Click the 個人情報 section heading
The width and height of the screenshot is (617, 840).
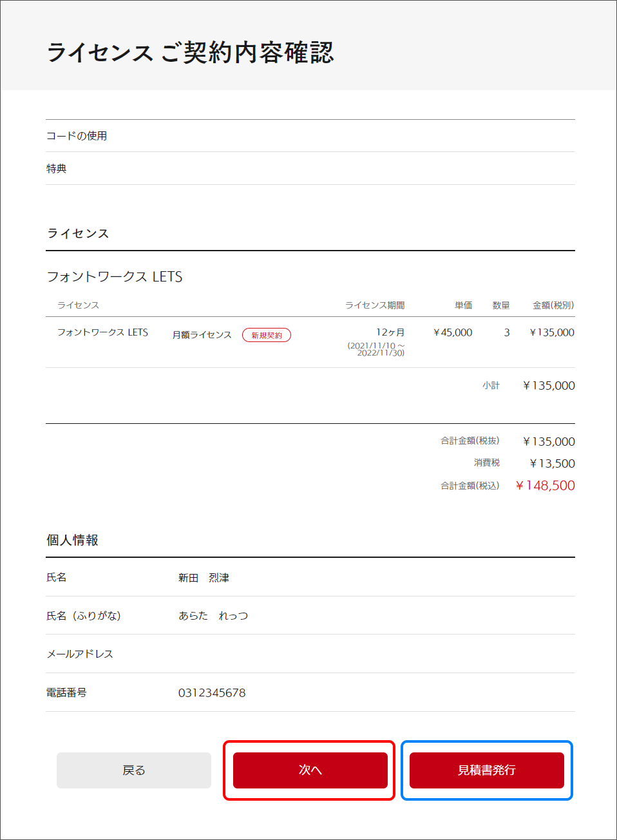tap(72, 540)
